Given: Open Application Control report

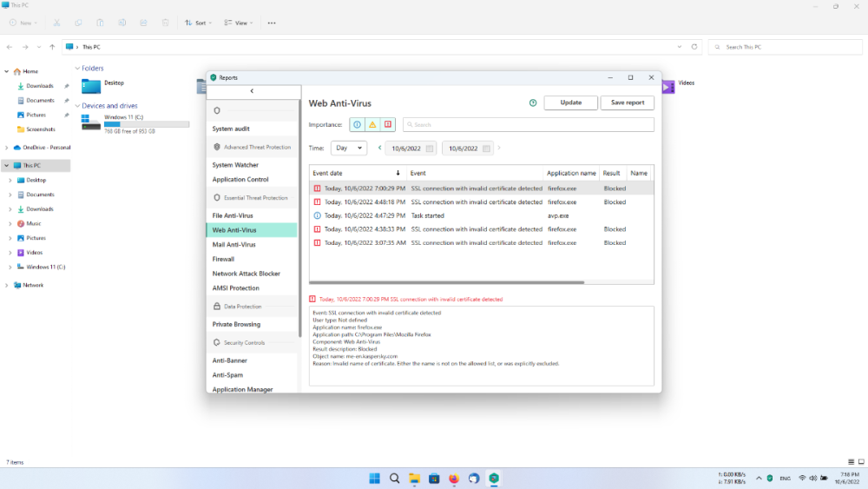Looking at the screenshot, I should 240,180.
